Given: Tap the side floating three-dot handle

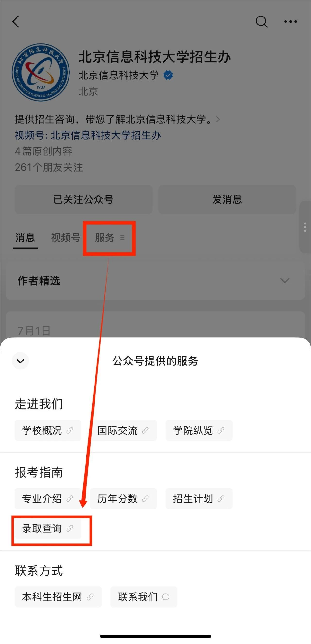Looking at the screenshot, I should click(305, 227).
